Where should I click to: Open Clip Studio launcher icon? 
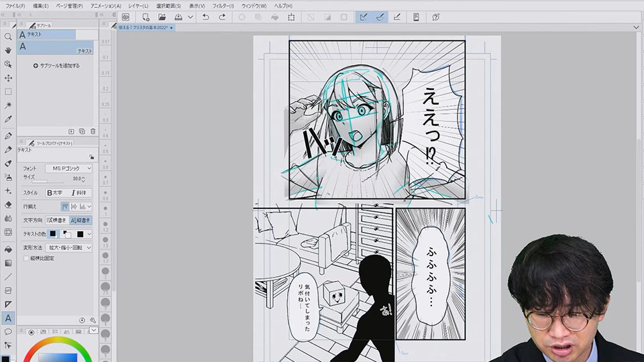[125, 17]
